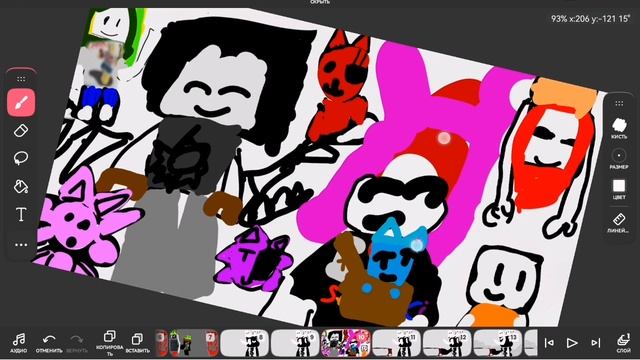The width and height of the screenshot is (640, 360).
Task: Open the three-dot more tools menu
Action: pyautogui.click(x=21, y=245)
